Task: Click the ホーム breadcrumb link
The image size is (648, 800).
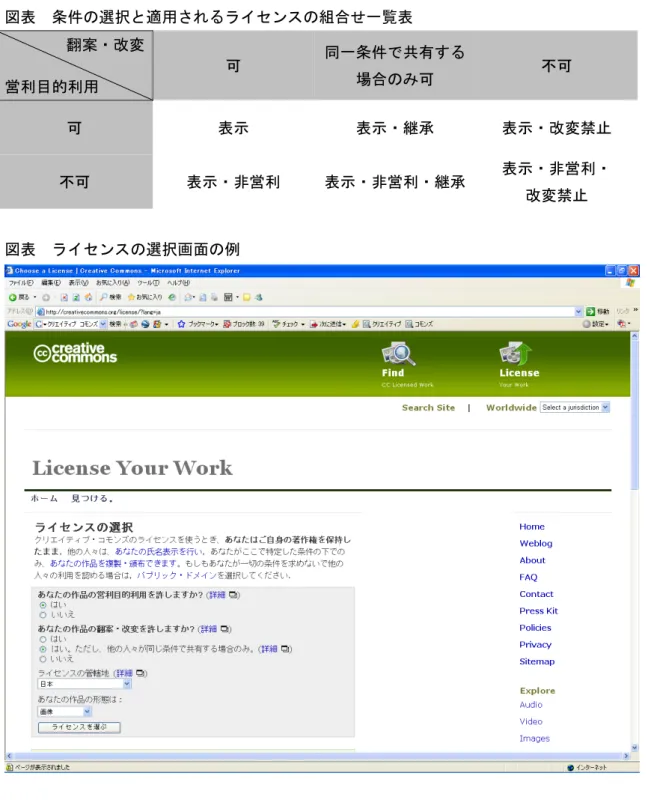Action: coord(44,498)
